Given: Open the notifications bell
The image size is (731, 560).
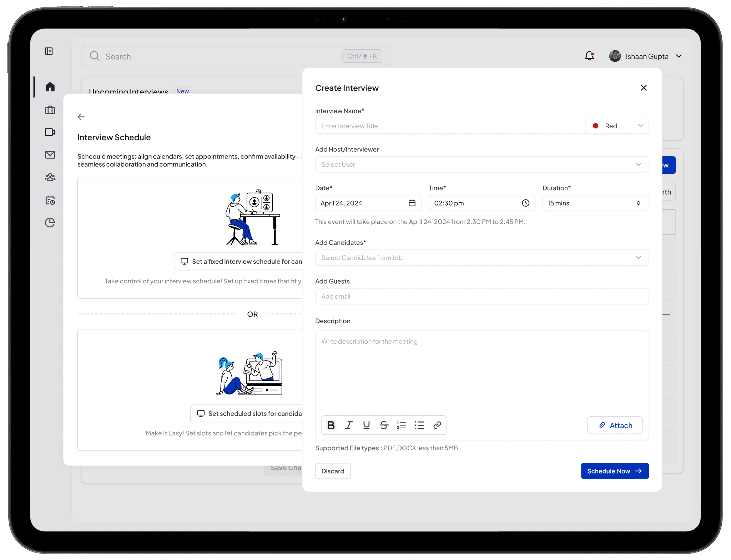Looking at the screenshot, I should tap(589, 56).
